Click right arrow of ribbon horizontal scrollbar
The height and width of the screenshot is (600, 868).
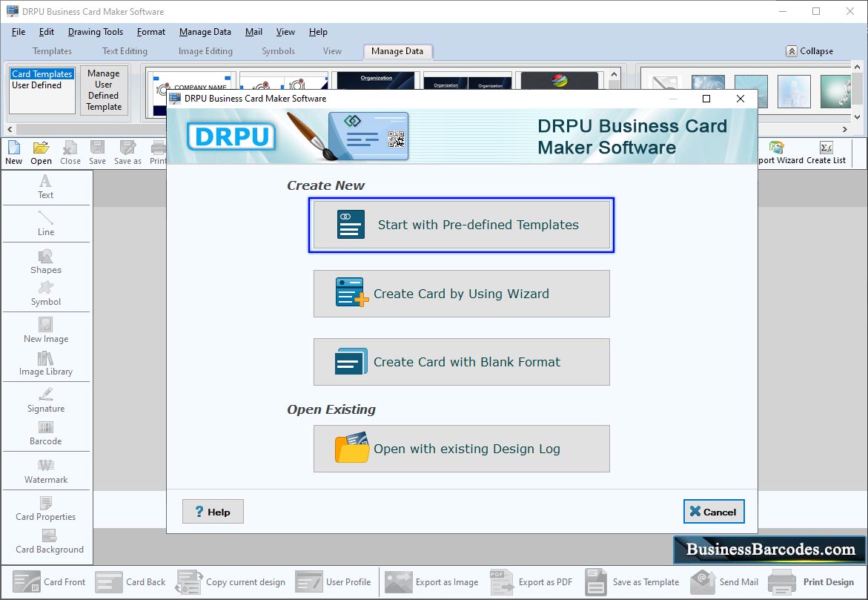coord(845,129)
